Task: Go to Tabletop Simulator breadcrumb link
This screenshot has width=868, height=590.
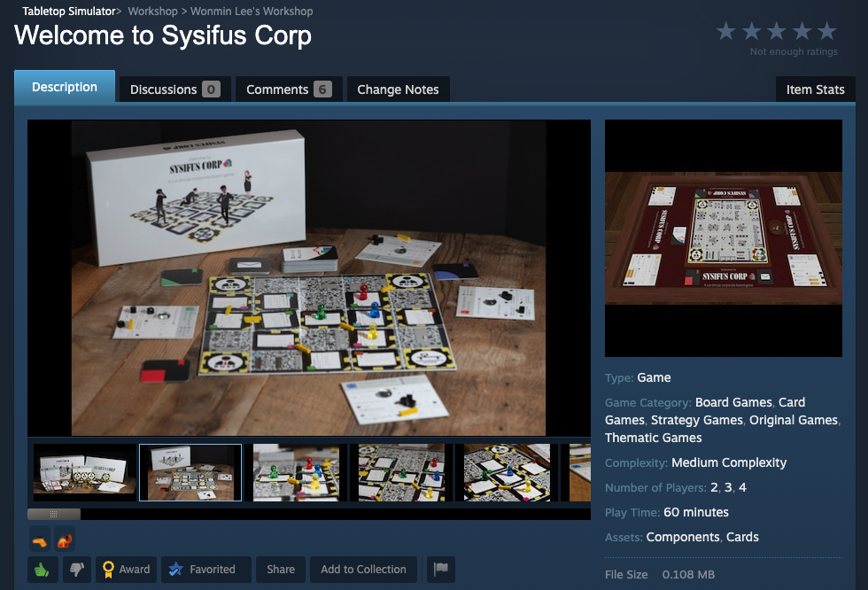Action: (69, 11)
